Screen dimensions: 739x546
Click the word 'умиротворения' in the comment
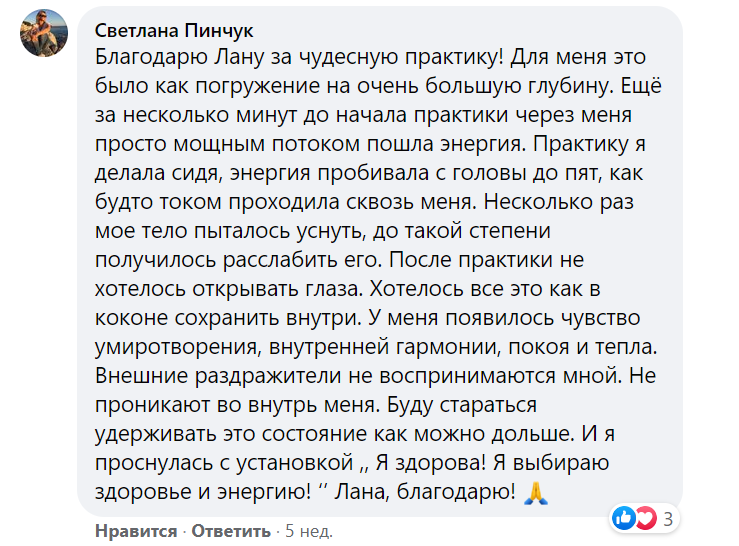point(177,347)
